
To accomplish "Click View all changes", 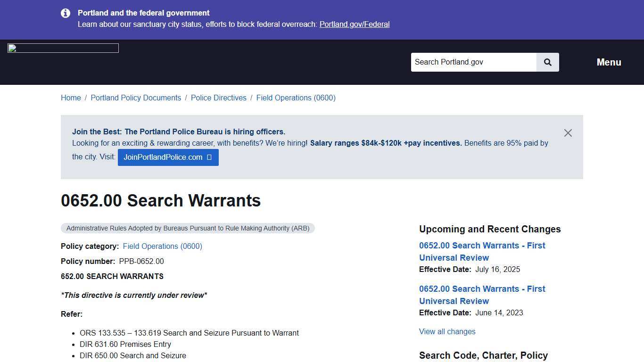I will (447, 331).
